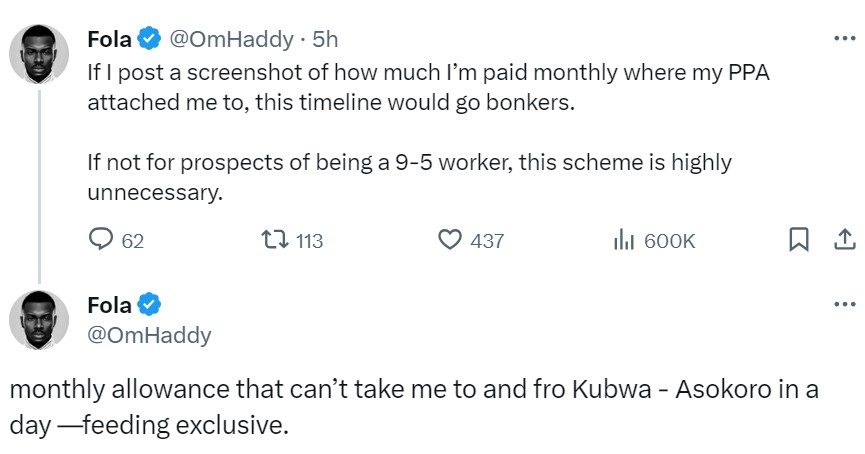This screenshot has height=454, width=865.
Task: Click the reply text about Kubwa - Asokoro allowance
Action: 410,406
